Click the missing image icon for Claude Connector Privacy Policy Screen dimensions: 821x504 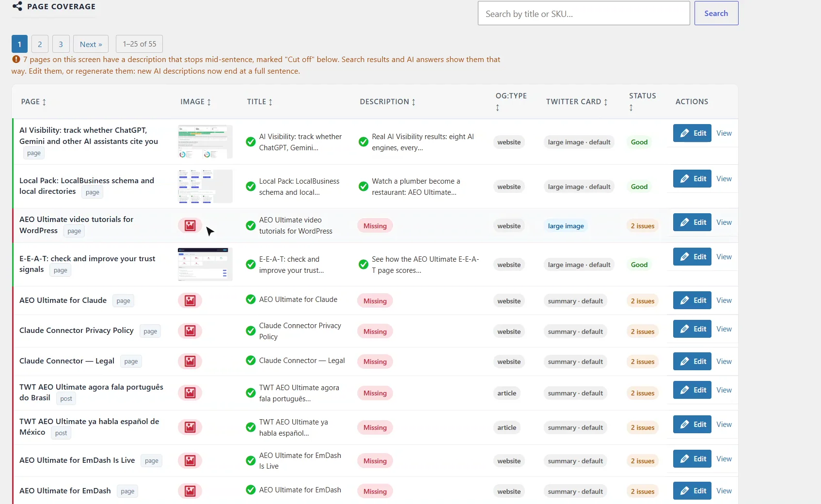pos(190,331)
